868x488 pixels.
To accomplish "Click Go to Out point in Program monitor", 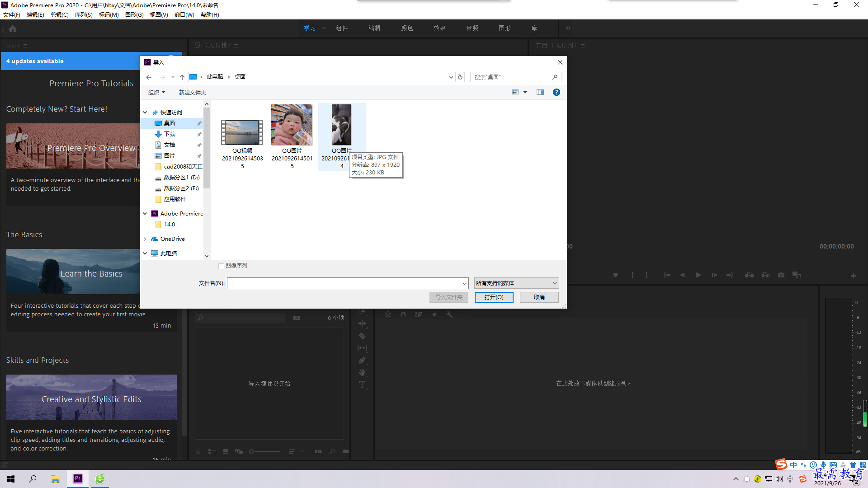I will click(x=730, y=275).
